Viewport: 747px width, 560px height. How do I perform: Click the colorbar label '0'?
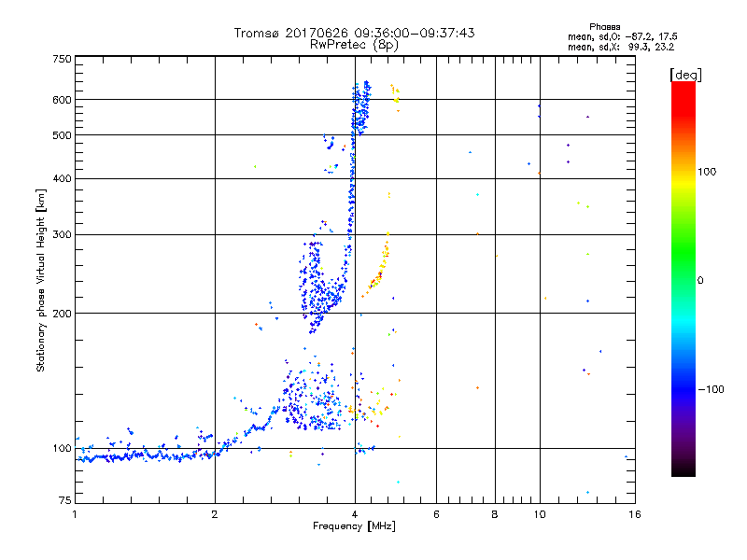[x=700, y=281]
